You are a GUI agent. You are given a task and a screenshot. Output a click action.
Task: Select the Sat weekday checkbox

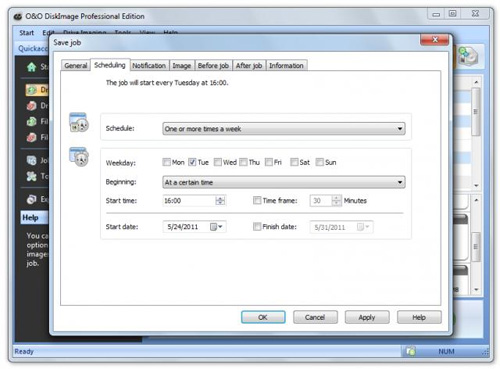294,162
